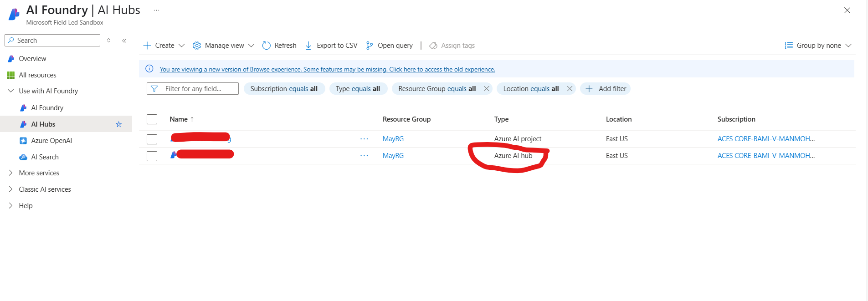This screenshot has height=301, width=868.
Task: Open the Location equals all filter
Action: tap(531, 89)
